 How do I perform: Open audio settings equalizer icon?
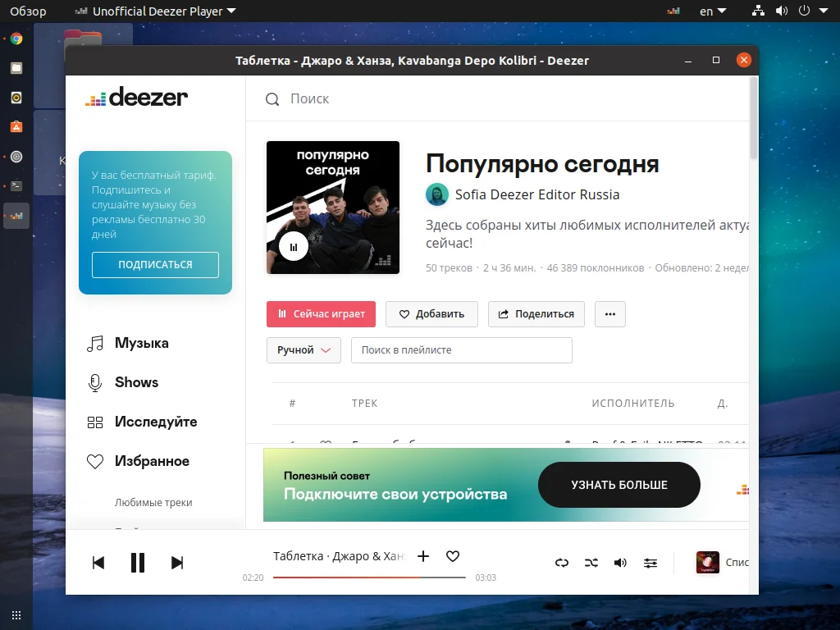point(651,563)
